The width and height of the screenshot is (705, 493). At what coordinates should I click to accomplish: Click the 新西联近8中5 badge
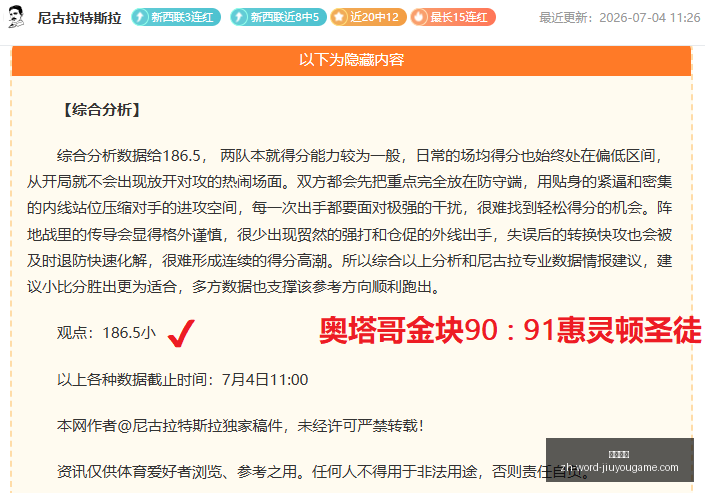point(278,17)
